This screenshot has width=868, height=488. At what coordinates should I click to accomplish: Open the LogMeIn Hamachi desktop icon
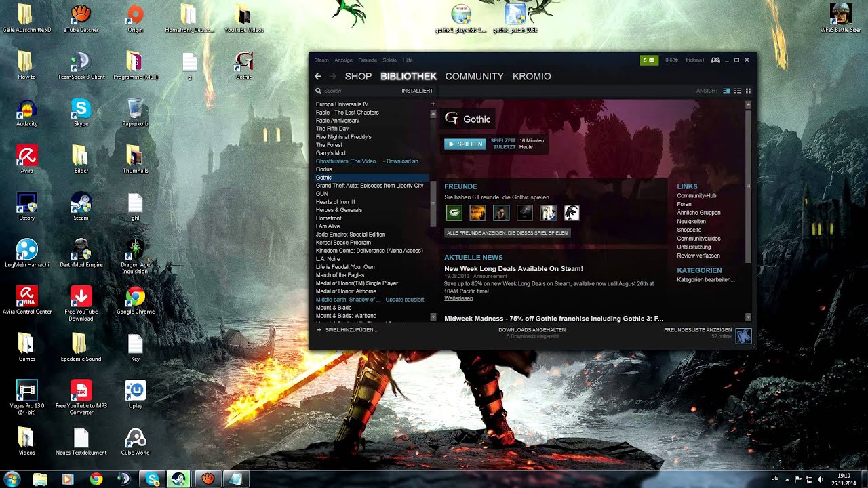tap(26, 249)
